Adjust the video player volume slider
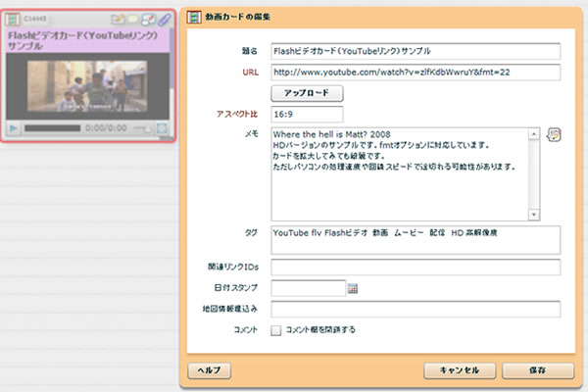588x392 pixels. [x=143, y=127]
